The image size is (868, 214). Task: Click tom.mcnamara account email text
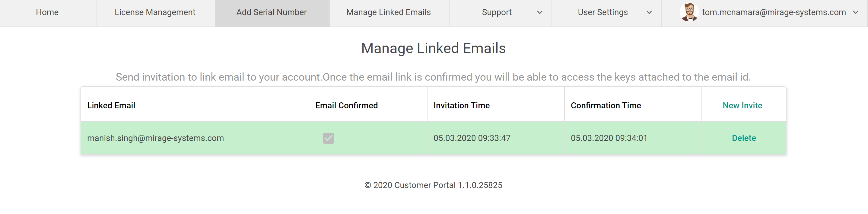[774, 12]
